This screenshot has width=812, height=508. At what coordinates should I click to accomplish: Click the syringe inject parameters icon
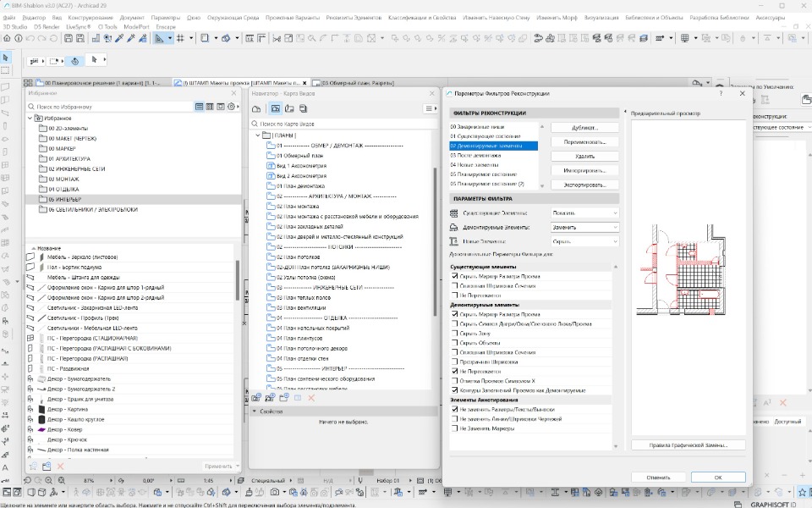[131, 38]
